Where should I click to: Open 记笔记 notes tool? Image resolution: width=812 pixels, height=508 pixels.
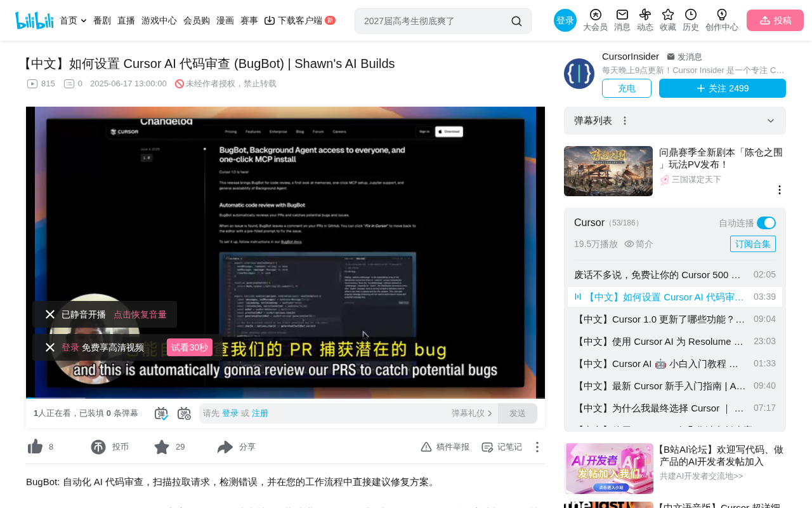tap(502, 447)
